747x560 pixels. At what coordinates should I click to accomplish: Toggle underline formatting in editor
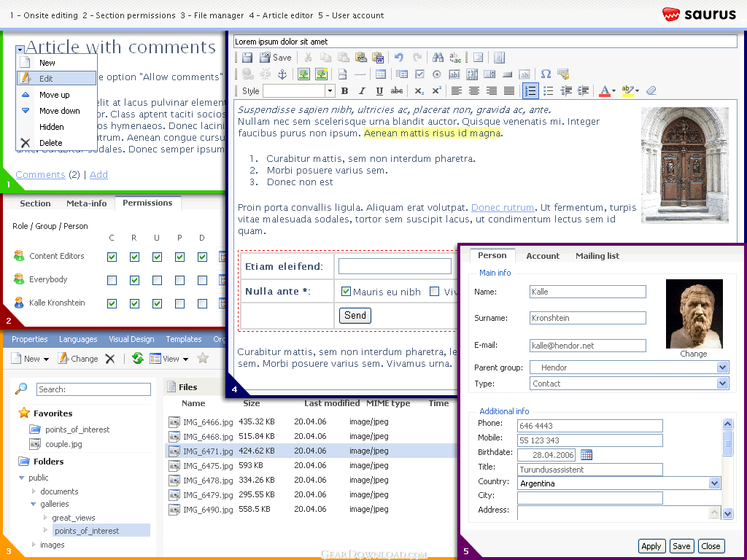(x=379, y=90)
